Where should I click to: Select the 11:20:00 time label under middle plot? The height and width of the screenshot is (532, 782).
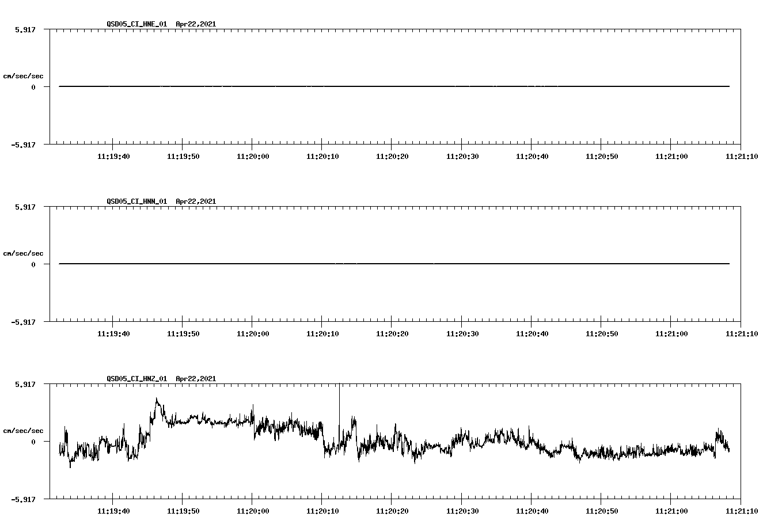(x=253, y=333)
